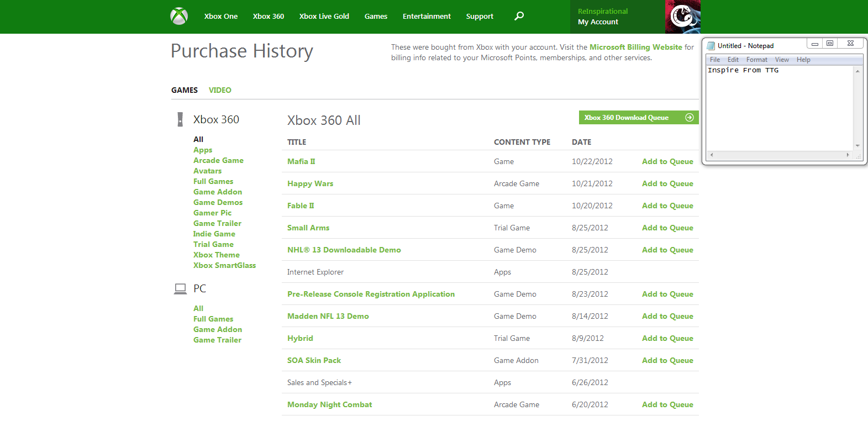
Task: Open the Xbox Live Gold nav menu
Action: coord(324,17)
